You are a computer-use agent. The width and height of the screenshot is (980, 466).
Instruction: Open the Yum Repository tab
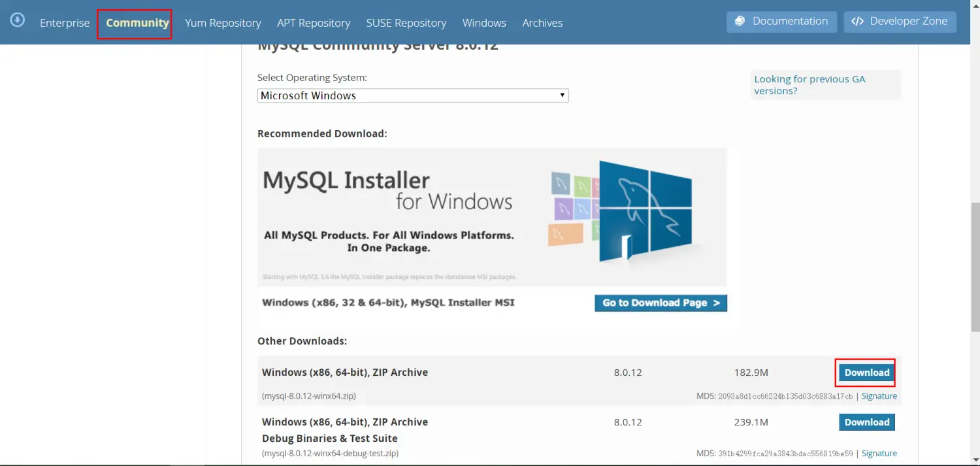[223, 23]
